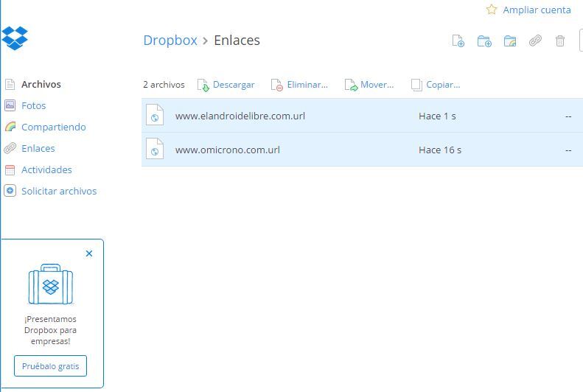This screenshot has width=583, height=392.
Task: Close the Dropbox para empresas promo
Action: pos(89,253)
